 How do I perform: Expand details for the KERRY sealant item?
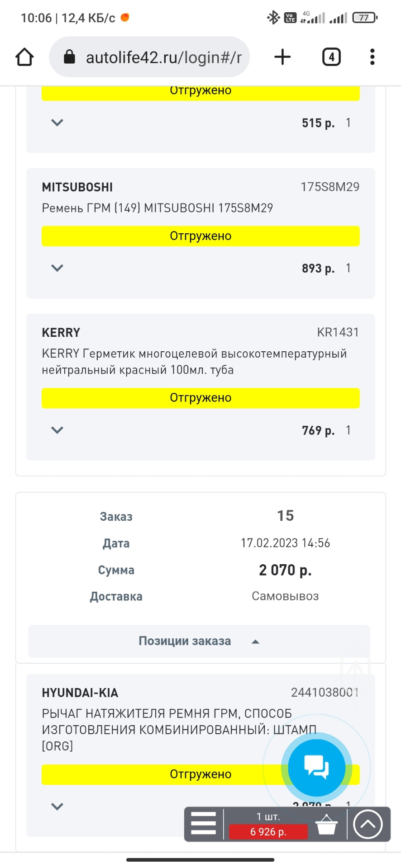[x=57, y=430]
